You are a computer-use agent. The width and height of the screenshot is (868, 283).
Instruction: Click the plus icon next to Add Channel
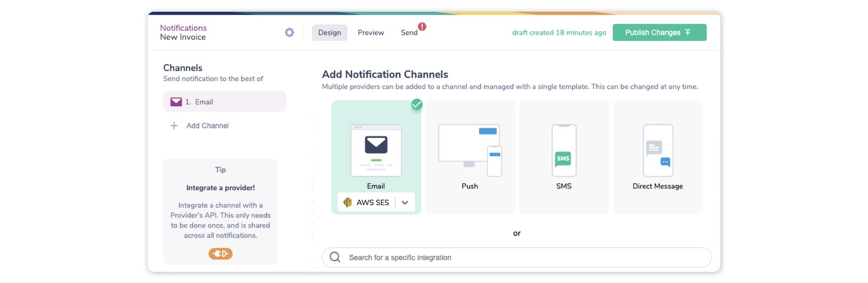coord(174,126)
